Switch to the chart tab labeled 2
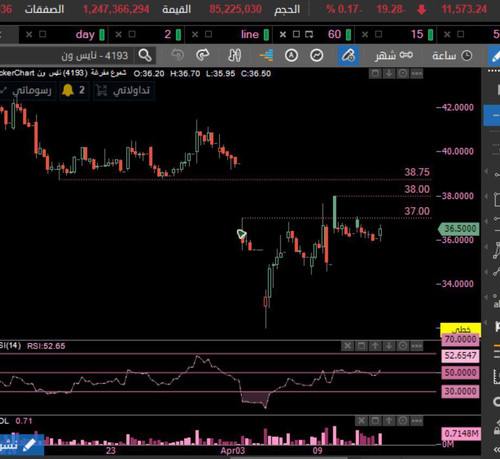Image resolution: width=500 pixels, height=459 pixels. pos(168,34)
